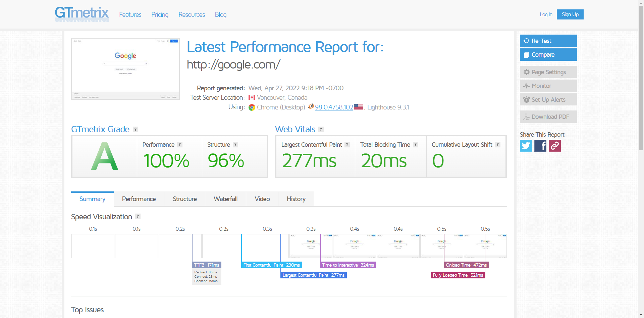Click the Canada flag icon
644x318 pixels.
pos(252,97)
